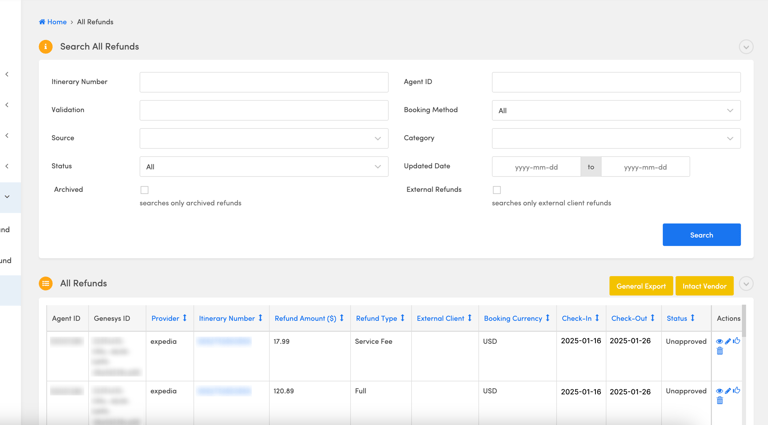Tick the Archived checkbox
Viewport: 768px width, 425px height.
[x=144, y=190]
